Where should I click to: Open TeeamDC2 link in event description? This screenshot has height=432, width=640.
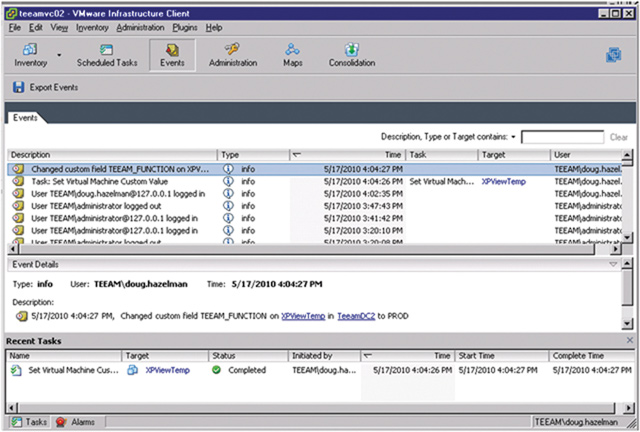[x=356, y=316]
